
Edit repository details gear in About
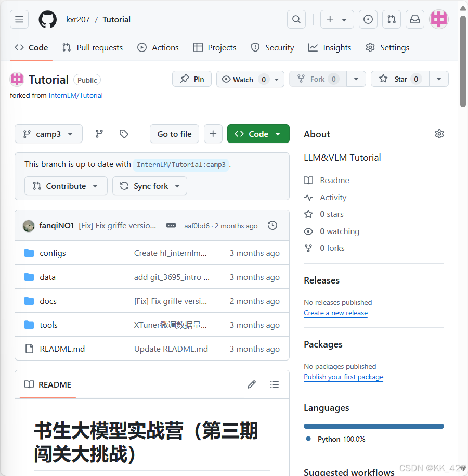[439, 134]
